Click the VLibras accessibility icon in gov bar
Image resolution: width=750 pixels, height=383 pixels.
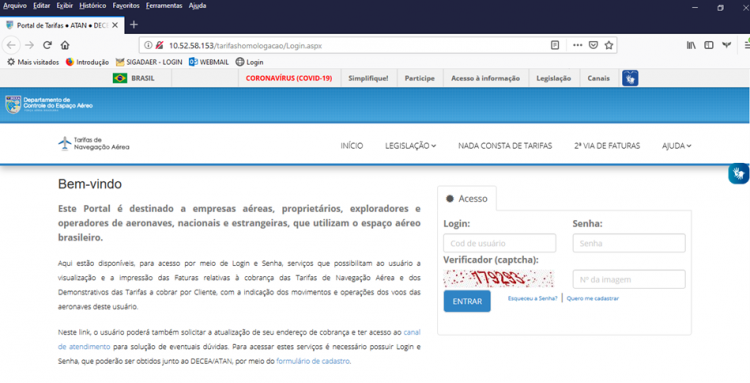pyautogui.click(x=630, y=78)
